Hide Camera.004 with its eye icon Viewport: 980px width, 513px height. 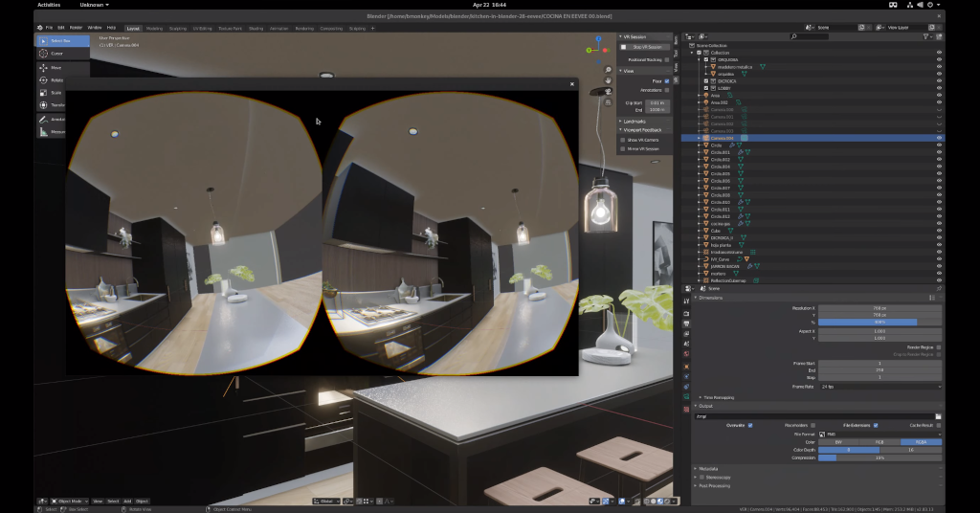click(939, 138)
